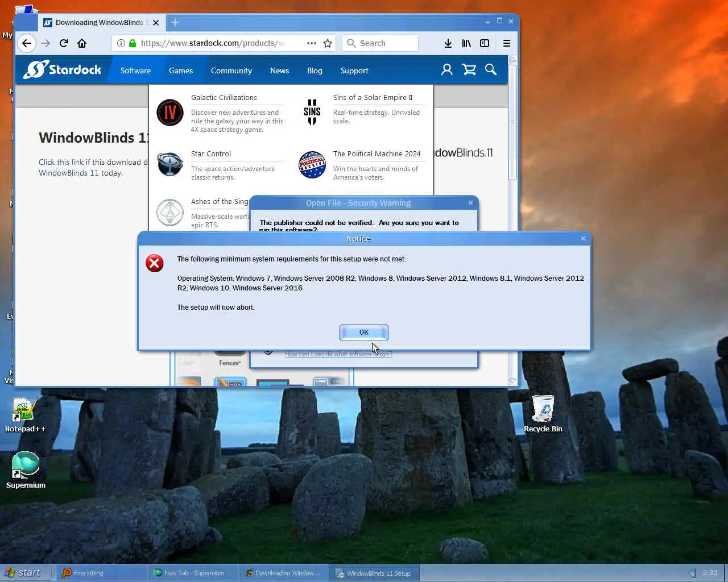Image resolution: width=728 pixels, height=582 pixels.
Task: Open the Support menu on Stardock
Action: click(354, 70)
